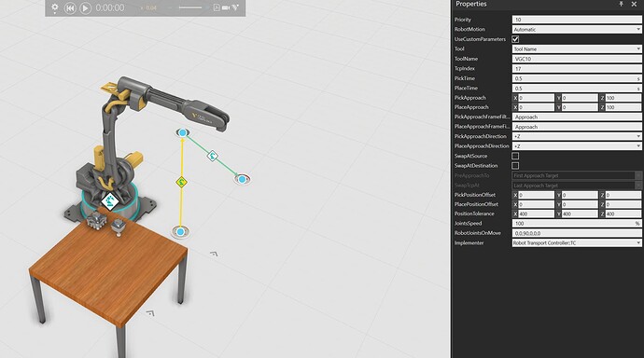
Task: Open simulation settings gear icon
Action: 55,7
